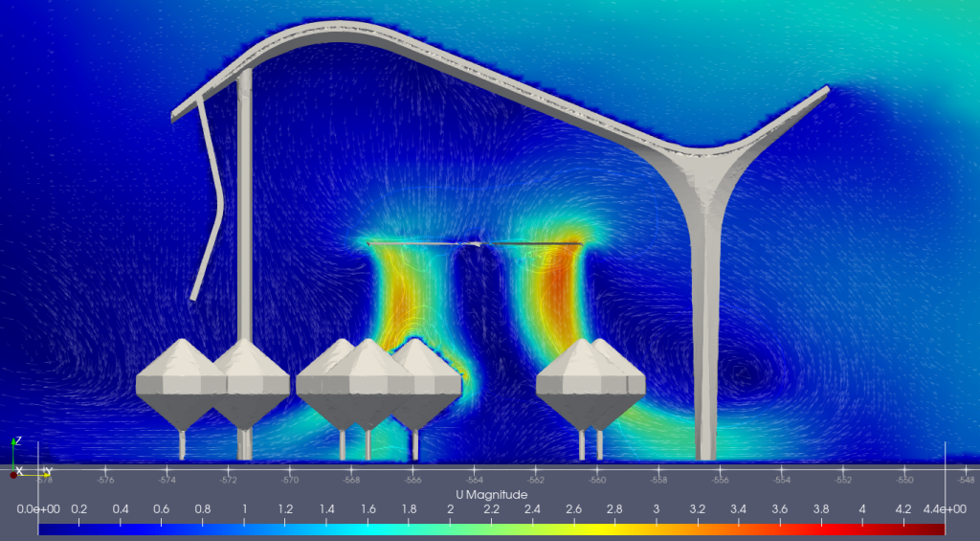Viewport: 980px width, 541px height.
Task: Click the U Magnitude legend title
Action: tap(489, 494)
